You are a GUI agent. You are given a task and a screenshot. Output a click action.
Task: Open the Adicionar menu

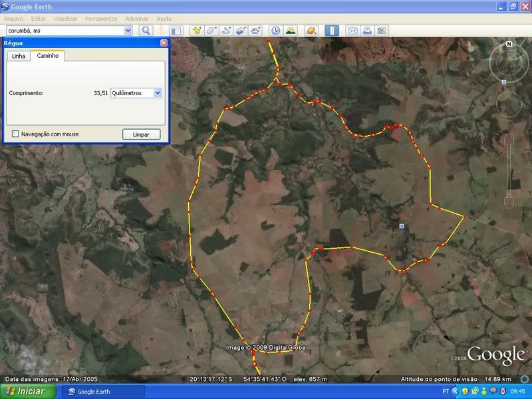tap(137, 19)
